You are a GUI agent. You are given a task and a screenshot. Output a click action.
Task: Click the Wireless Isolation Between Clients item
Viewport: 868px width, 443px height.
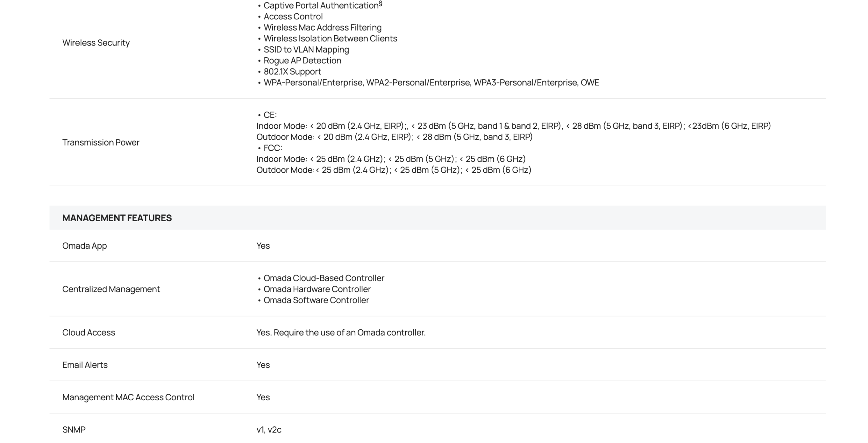330,38
